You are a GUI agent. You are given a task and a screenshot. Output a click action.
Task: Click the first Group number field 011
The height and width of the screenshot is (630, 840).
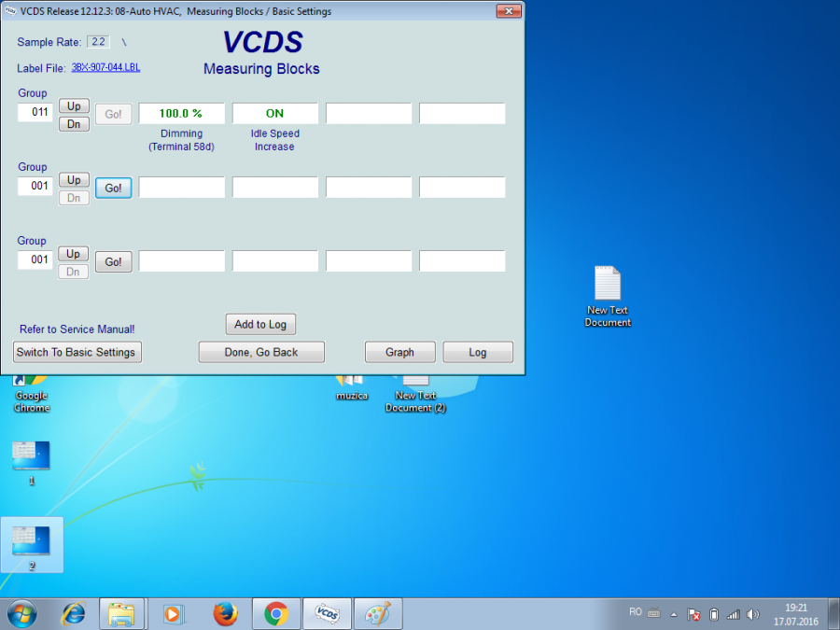click(x=35, y=113)
